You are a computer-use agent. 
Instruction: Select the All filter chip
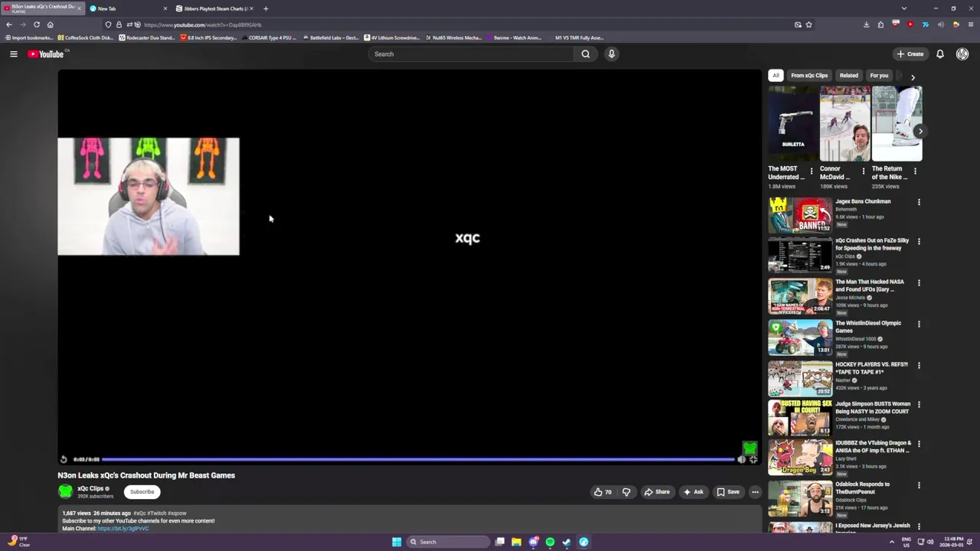click(776, 75)
